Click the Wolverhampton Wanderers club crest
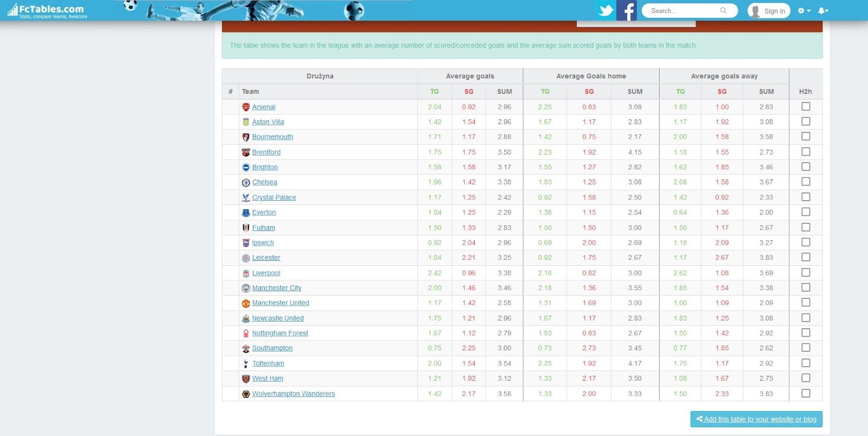868x436 pixels. click(x=246, y=394)
